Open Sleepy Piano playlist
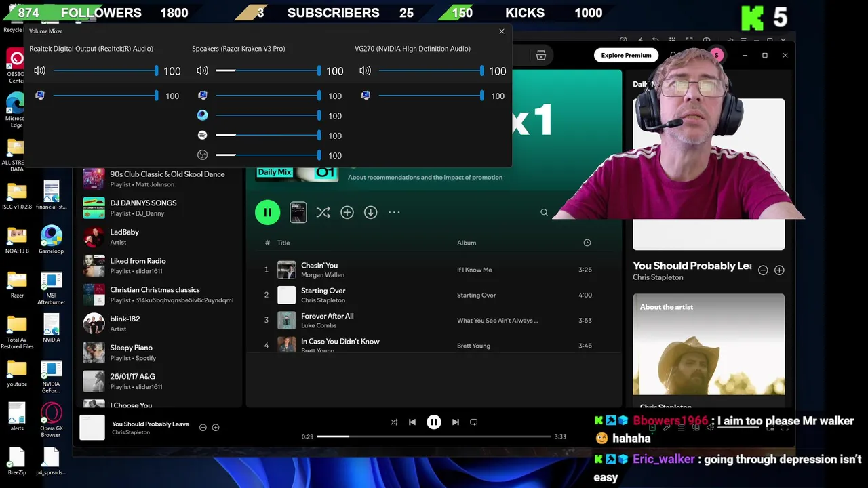Image resolution: width=868 pixels, height=488 pixels. click(159, 352)
